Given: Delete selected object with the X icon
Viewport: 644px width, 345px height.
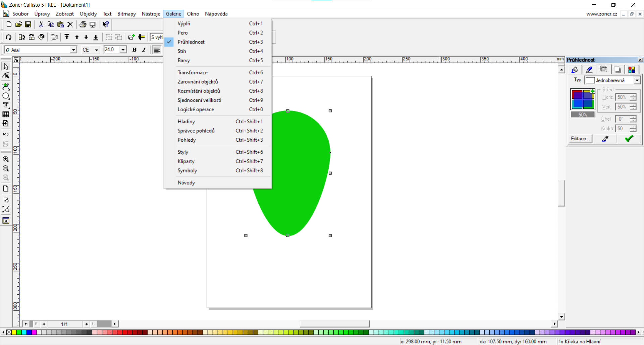Looking at the screenshot, I should point(70,24).
